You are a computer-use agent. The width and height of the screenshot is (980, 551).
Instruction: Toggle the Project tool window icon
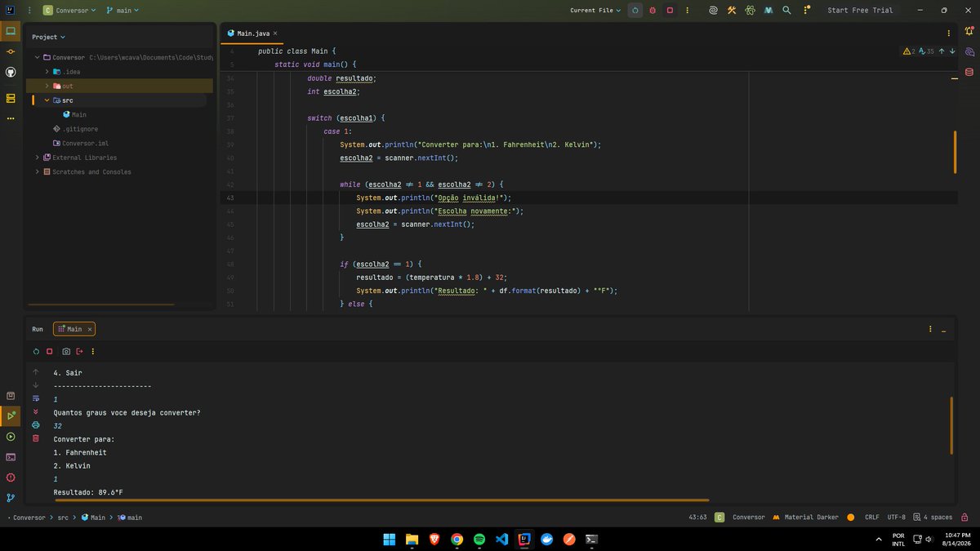11,31
